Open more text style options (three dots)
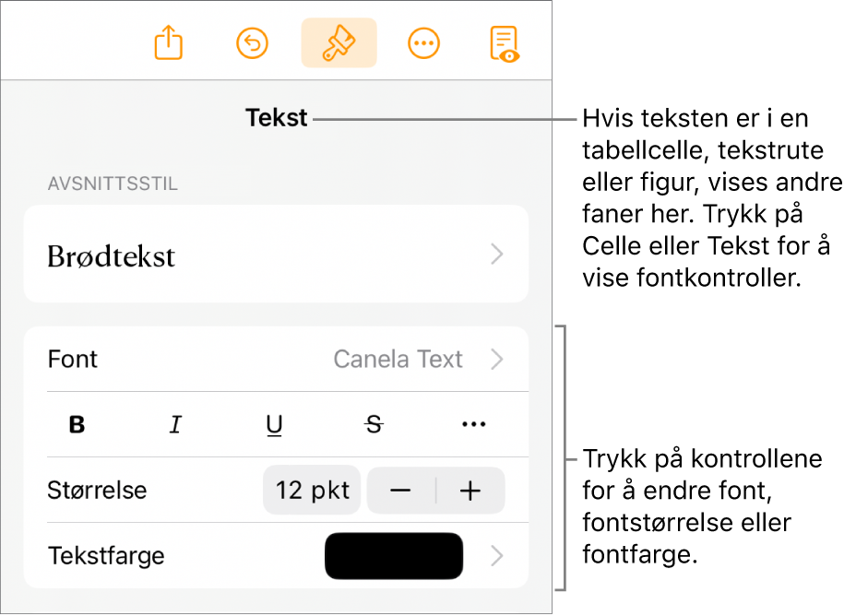This screenshot has height=616, width=856. point(473,424)
